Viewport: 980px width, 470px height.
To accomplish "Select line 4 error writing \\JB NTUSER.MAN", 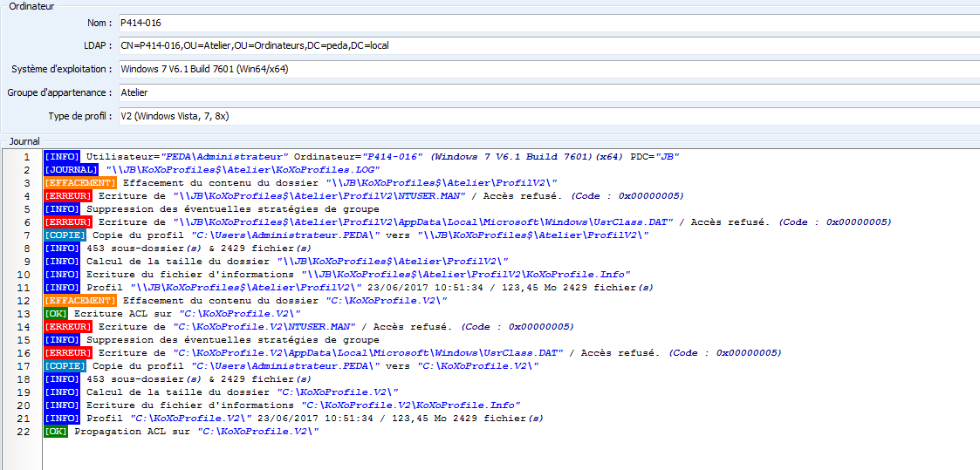I will tap(364, 196).
